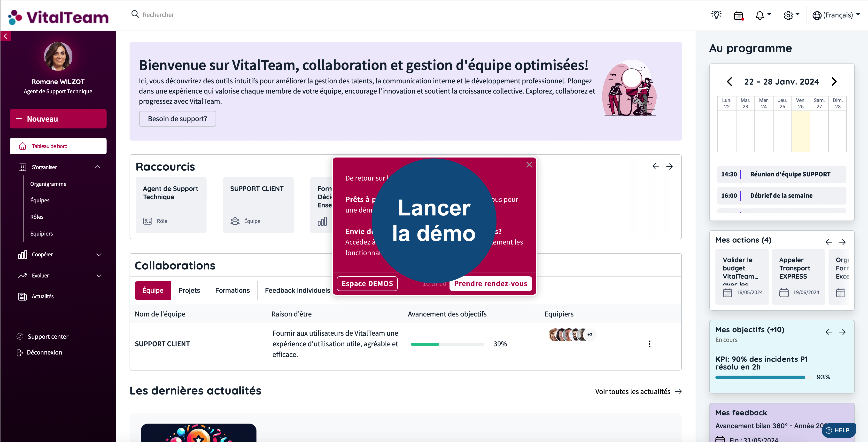This screenshot has width=868, height=442.
Task: Select the Projets collaboration tab
Action: pyautogui.click(x=189, y=290)
